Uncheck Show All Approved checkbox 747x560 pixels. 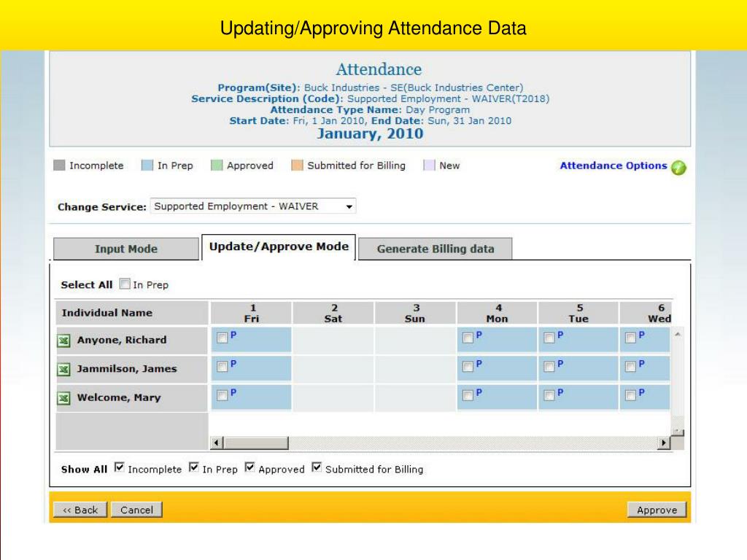(249, 467)
